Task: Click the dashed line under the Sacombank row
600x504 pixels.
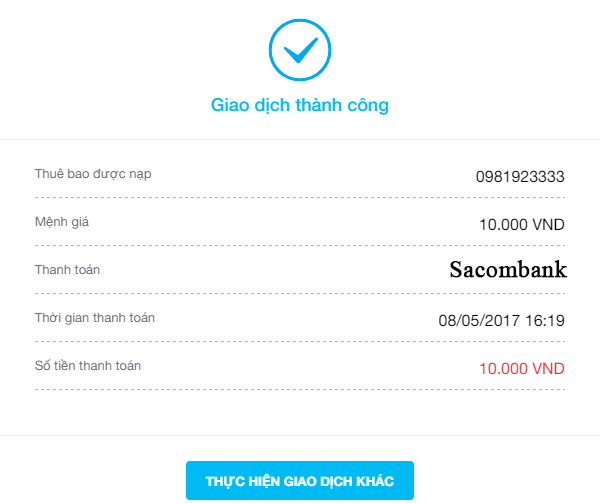Action: click(x=300, y=293)
